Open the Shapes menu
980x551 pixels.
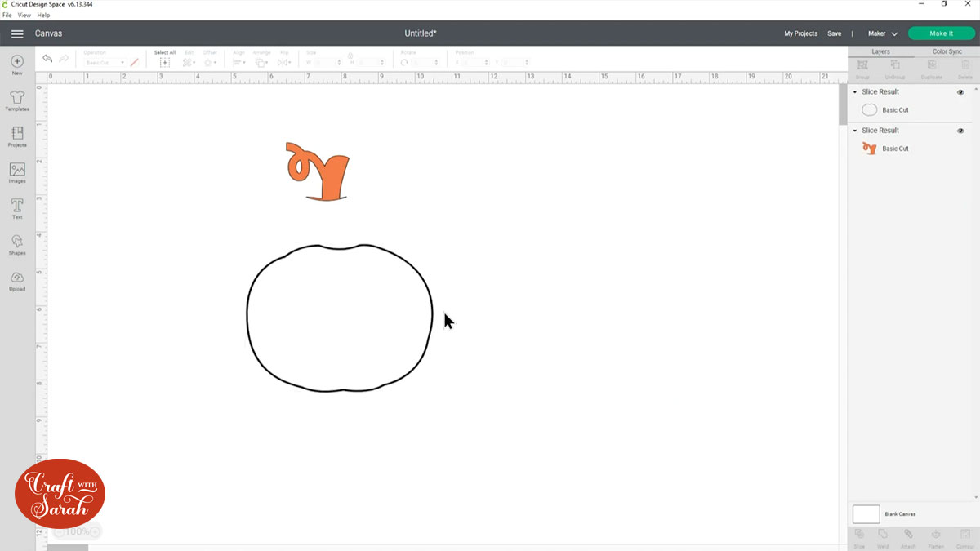(x=17, y=245)
